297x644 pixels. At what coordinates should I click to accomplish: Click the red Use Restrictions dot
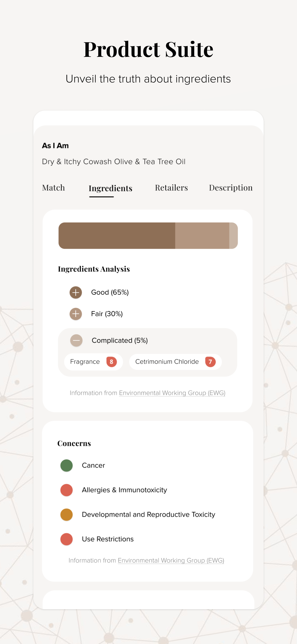pos(67,539)
